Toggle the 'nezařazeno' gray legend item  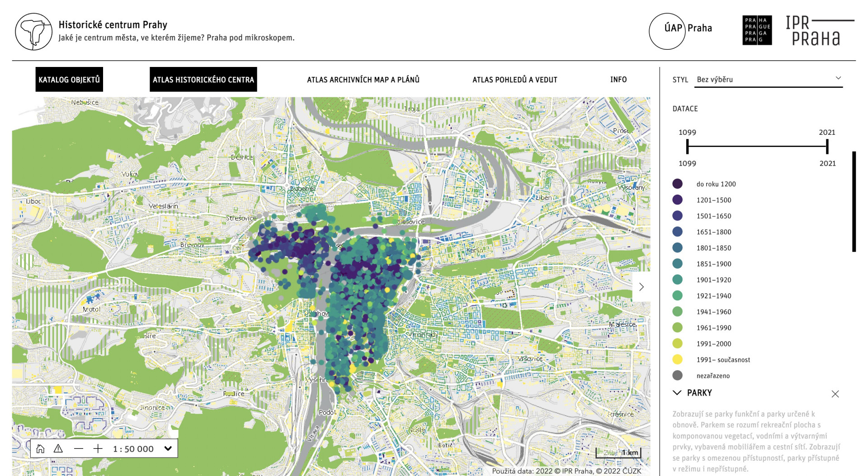point(677,376)
